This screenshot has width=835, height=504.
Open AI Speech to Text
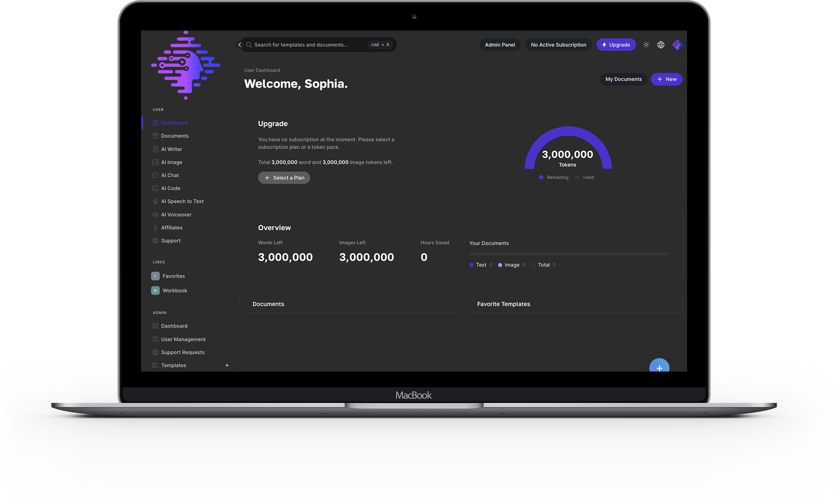click(x=182, y=201)
